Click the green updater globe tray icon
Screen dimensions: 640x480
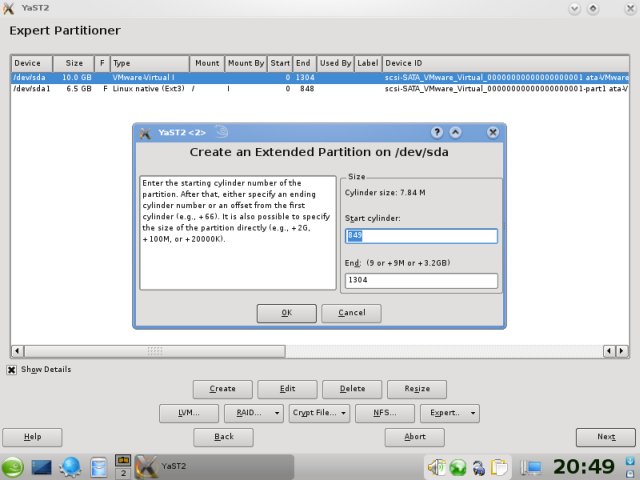458,467
